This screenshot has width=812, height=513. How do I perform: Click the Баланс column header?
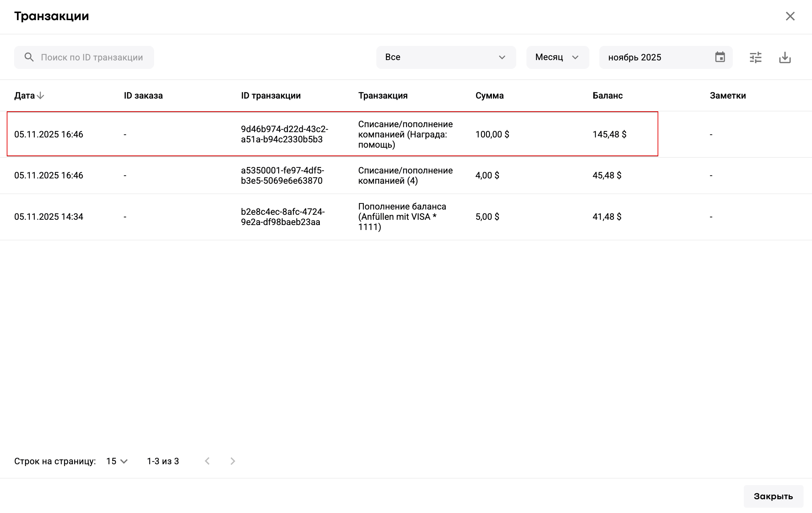click(607, 95)
